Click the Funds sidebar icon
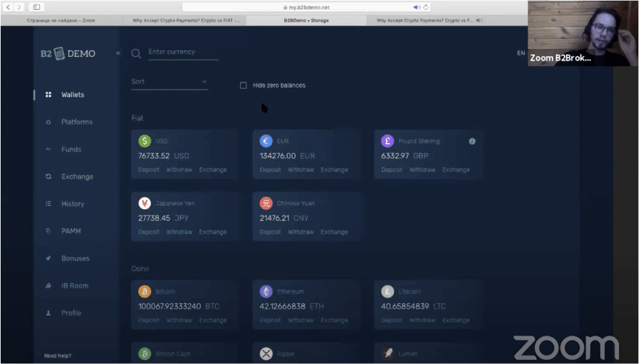This screenshot has width=639, height=364. pyautogui.click(x=49, y=149)
